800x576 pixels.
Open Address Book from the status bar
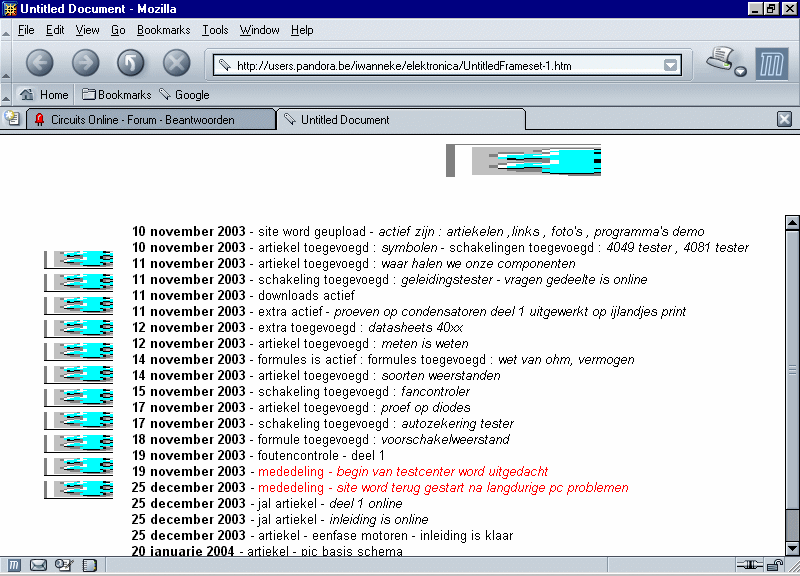(89, 566)
